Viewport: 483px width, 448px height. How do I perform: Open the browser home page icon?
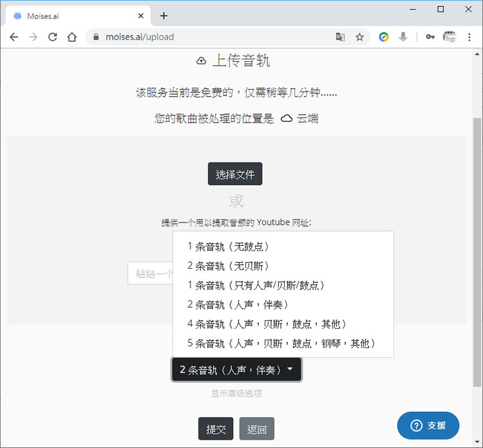click(72, 37)
